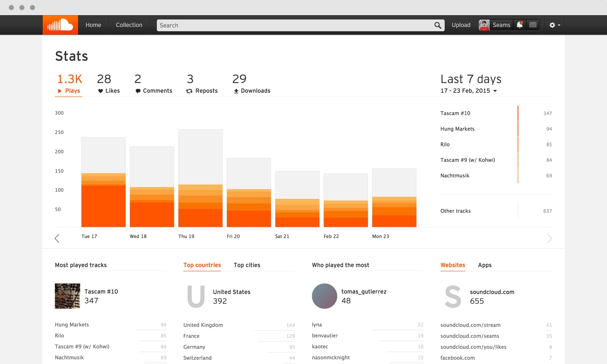Screen dimensions: 607x364
Task: Click the left chevron to view previous days
Action: click(57, 238)
